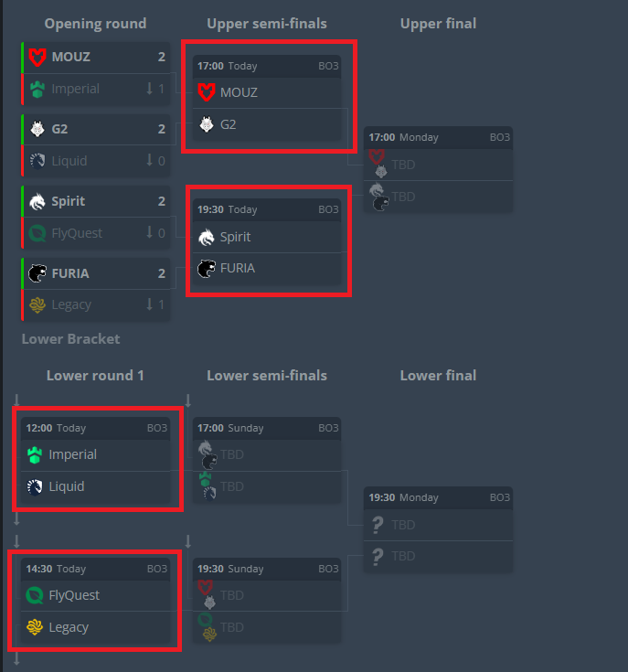Open the 19:30 Sunday lower semi-final match header
The height and width of the screenshot is (672, 628).
pos(267,569)
